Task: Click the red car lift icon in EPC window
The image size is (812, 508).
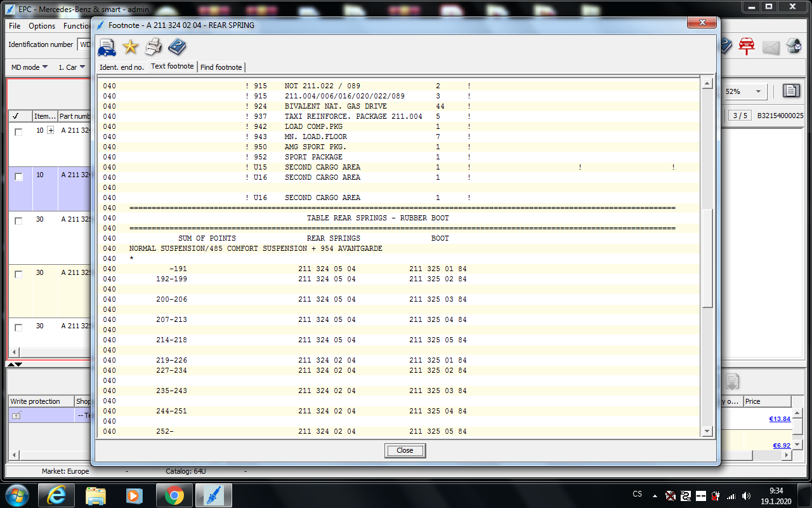Action: pos(747,46)
